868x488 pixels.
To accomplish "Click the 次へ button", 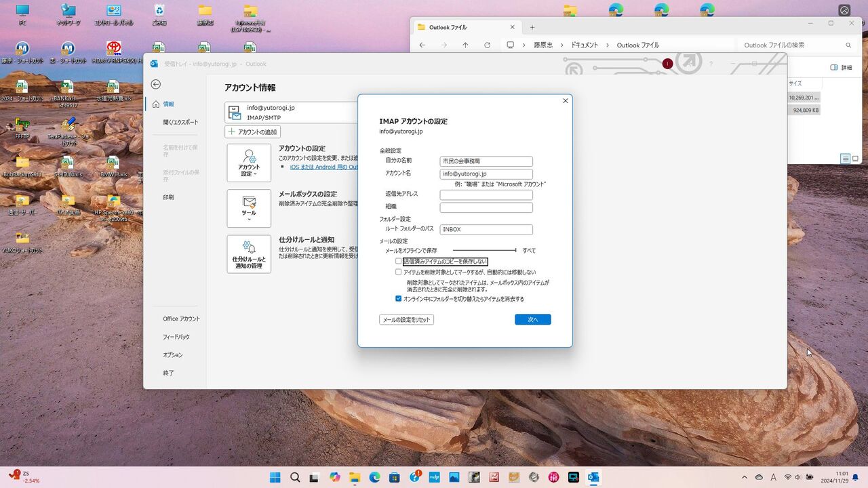I will click(532, 319).
